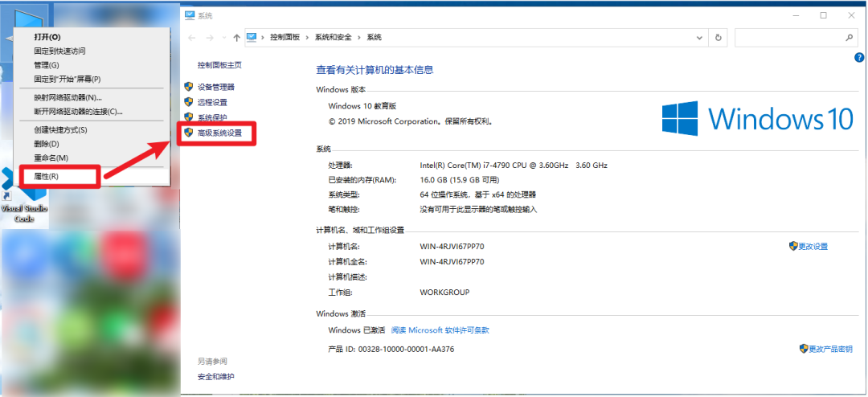868x397 pixels.
Task: Click shield icon beside 更改设置
Action: (793, 246)
